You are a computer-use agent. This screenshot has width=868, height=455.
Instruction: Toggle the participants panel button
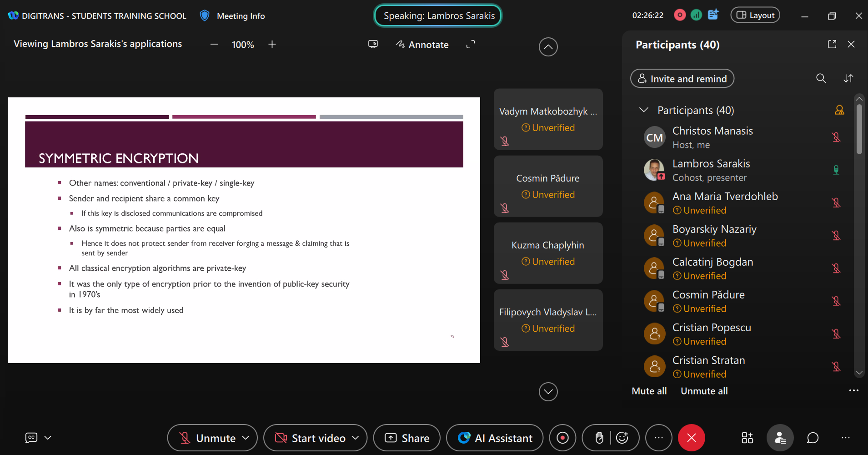(780, 438)
